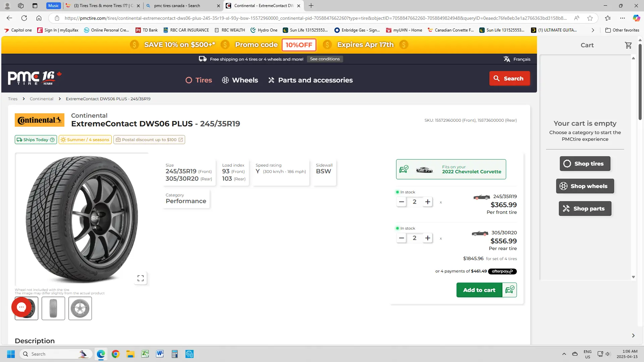Viewport: 644px width, 362px height.
Task: Select the tire tread front view thumbnail
Action: point(53,308)
